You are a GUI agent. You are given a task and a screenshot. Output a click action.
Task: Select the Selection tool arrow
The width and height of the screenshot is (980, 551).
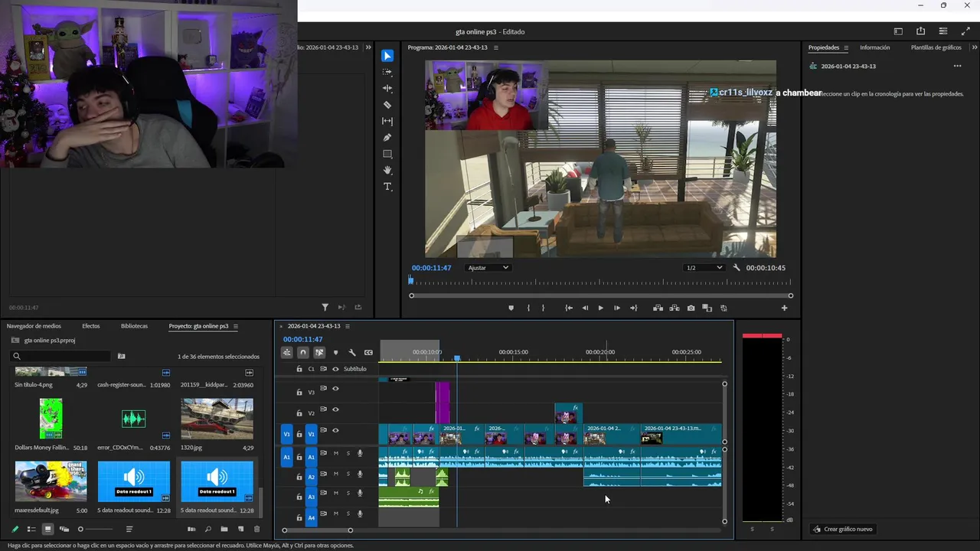[387, 56]
